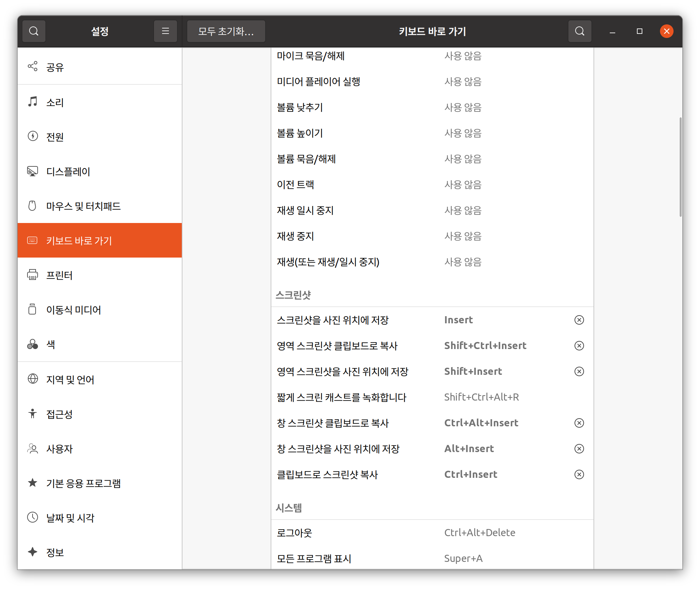Clear the Shift+Ctrl+Insert shortcut via its X icon
The width and height of the screenshot is (700, 589).
[x=579, y=346]
